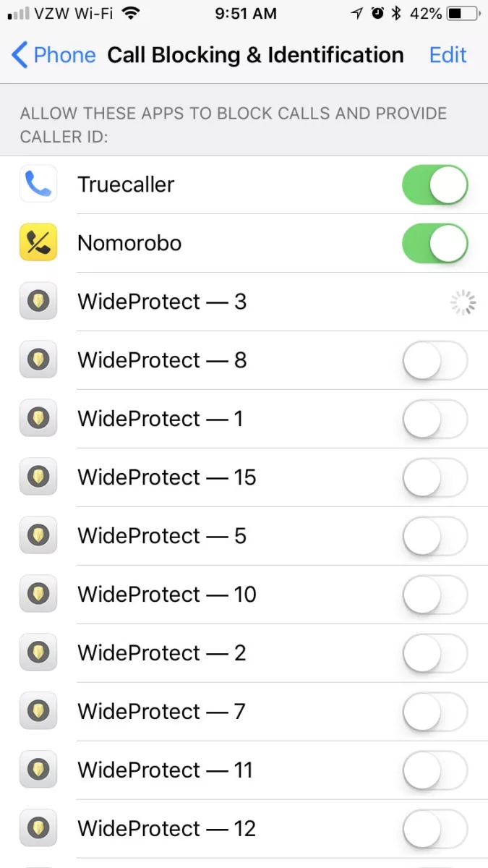Turn on the WideProtect — 2 toggle
Image resolution: width=488 pixels, height=868 pixels.
(435, 654)
